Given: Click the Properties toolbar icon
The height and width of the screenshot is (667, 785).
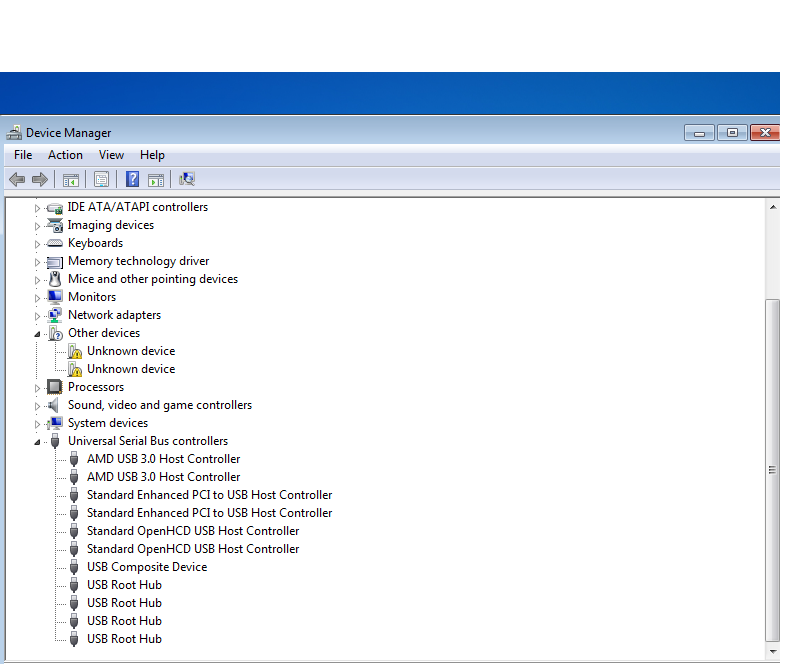Looking at the screenshot, I should tap(101, 179).
